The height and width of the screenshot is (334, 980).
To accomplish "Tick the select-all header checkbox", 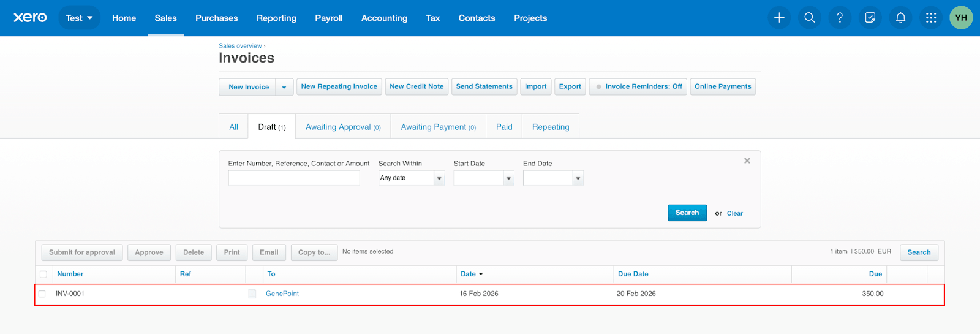I will (x=43, y=274).
